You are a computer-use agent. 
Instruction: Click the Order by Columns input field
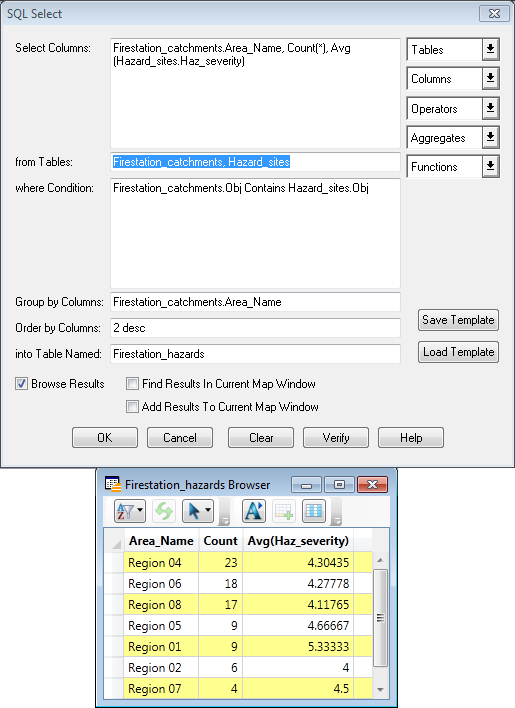pyautogui.click(x=255, y=328)
